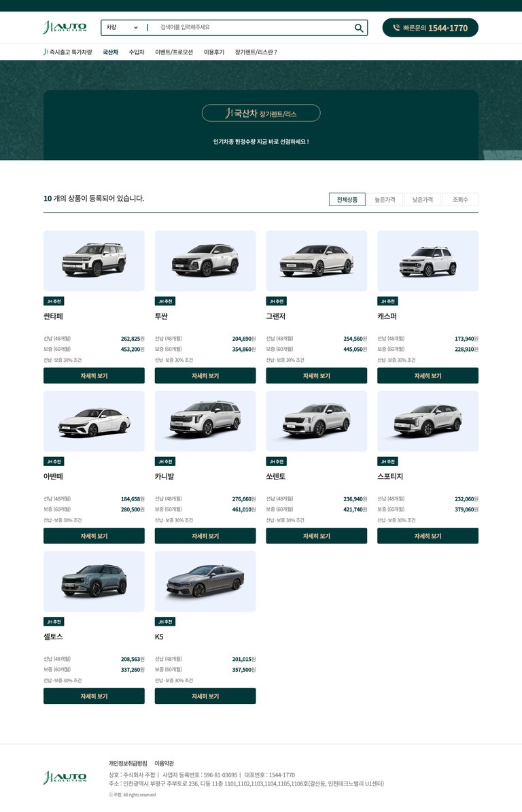Click 자세히 보기 for 캐스퍼
Image resolution: width=522 pixels, height=812 pixels.
428,375
